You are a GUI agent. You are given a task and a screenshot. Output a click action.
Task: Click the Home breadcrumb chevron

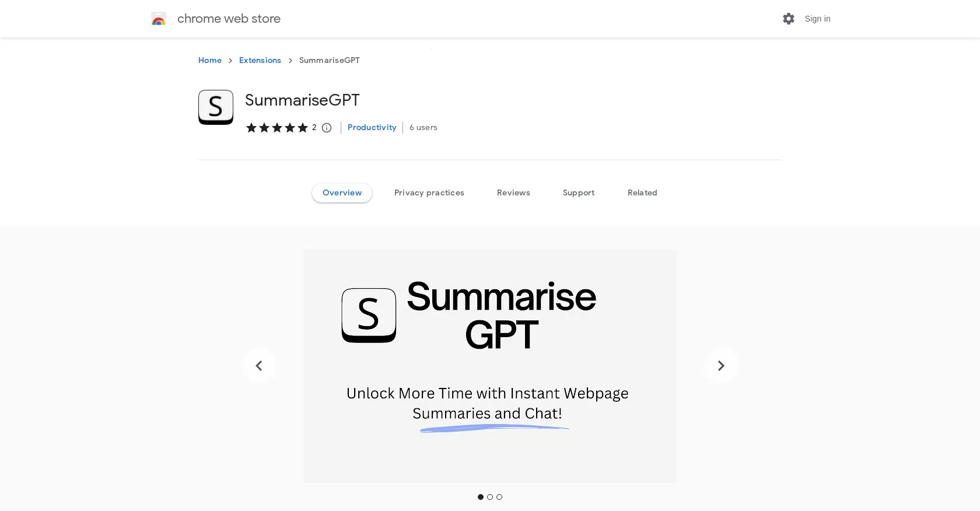coord(230,61)
